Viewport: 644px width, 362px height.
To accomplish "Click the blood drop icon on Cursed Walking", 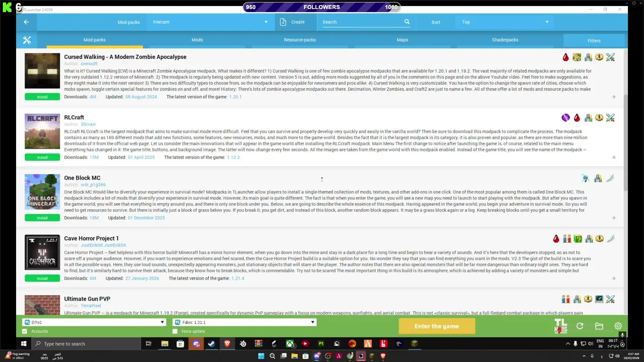I will pos(566,57).
